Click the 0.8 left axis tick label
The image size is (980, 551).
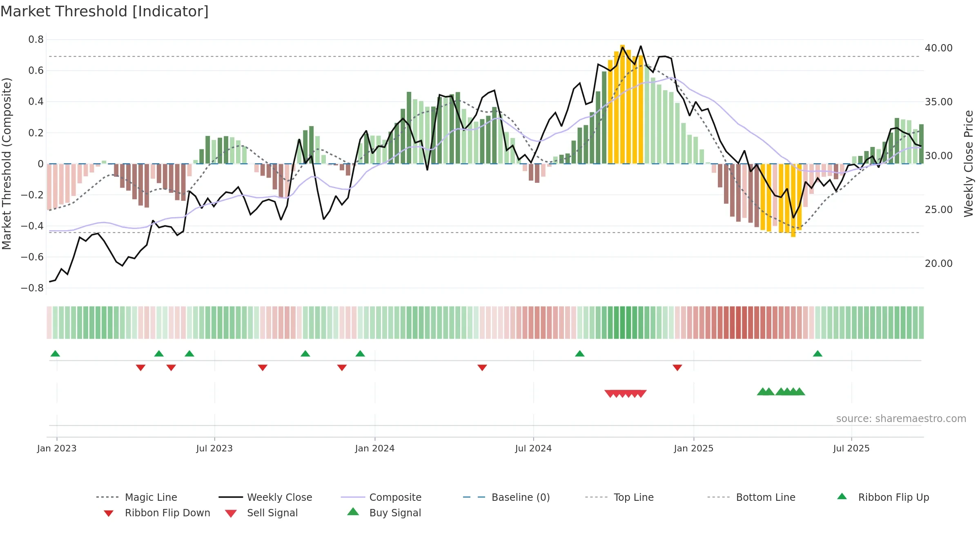tap(36, 40)
